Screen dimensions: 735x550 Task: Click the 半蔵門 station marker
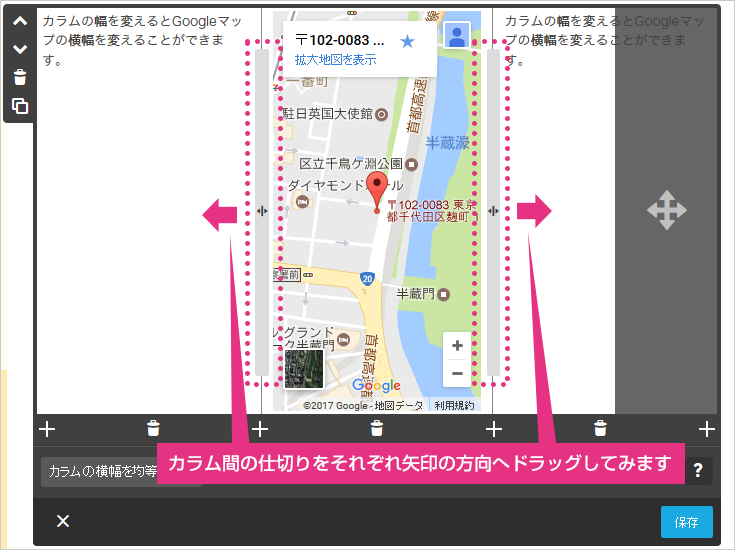tap(443, 294)
